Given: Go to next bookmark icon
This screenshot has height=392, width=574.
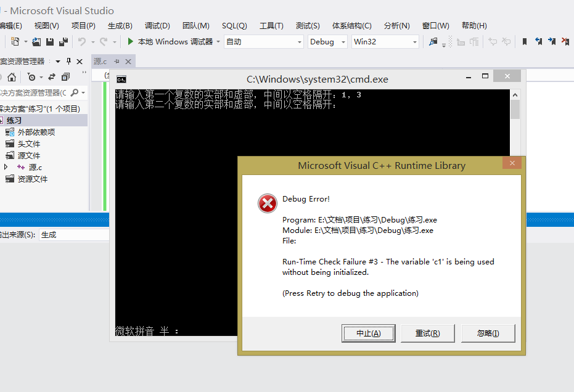Looking at the screenshot, I should (x=552, y=42).
